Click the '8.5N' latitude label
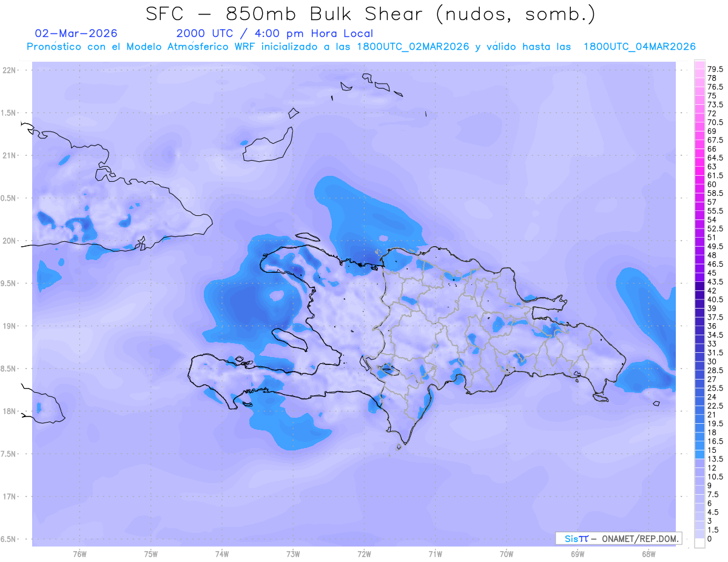 [9, 369]
